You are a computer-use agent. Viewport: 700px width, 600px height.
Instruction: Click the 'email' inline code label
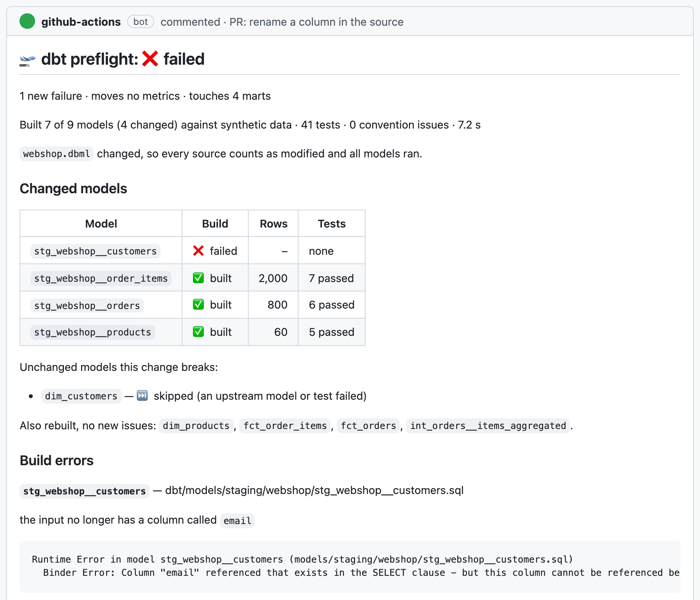click(x=237, y=521)
